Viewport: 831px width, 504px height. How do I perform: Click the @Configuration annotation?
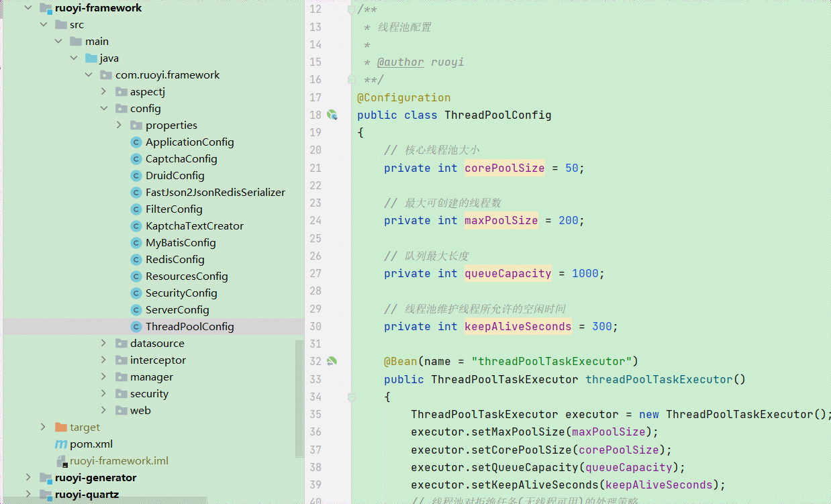click(404, 97)
